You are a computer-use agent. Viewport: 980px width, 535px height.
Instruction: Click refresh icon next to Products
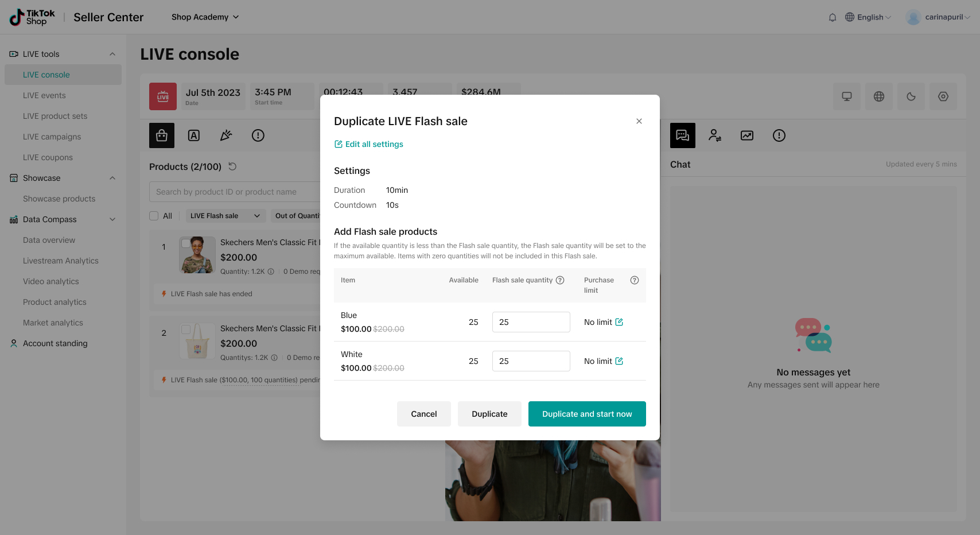232,166
